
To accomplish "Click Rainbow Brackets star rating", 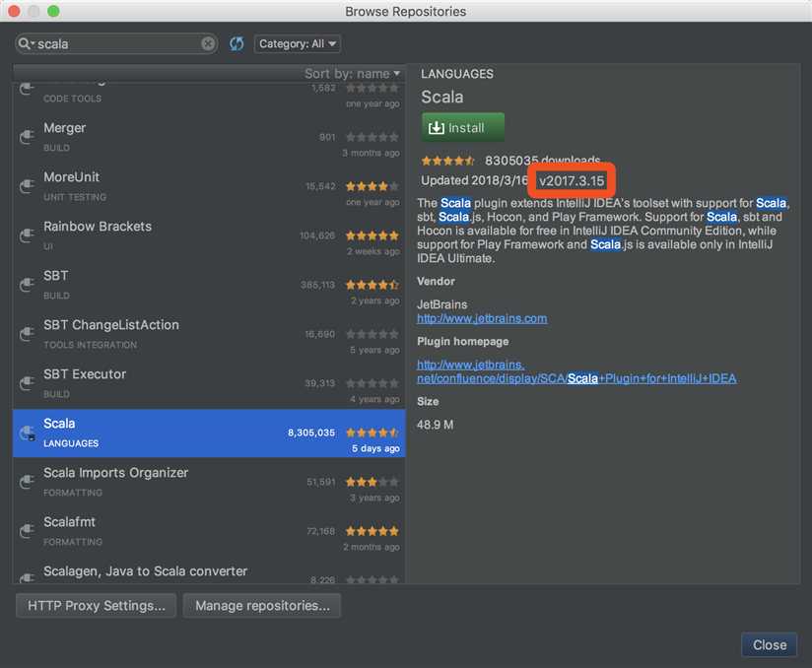I will coord(372,235).
